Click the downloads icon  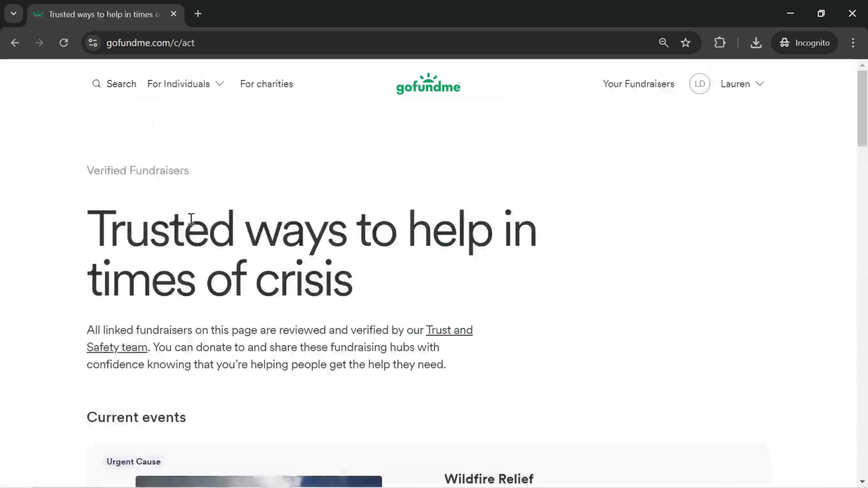(756, 42)
